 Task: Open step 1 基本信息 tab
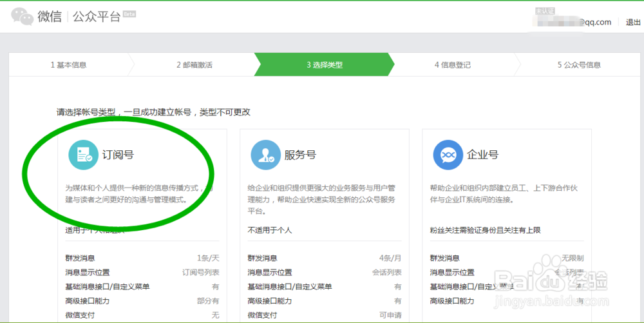(x=69, y=65)
